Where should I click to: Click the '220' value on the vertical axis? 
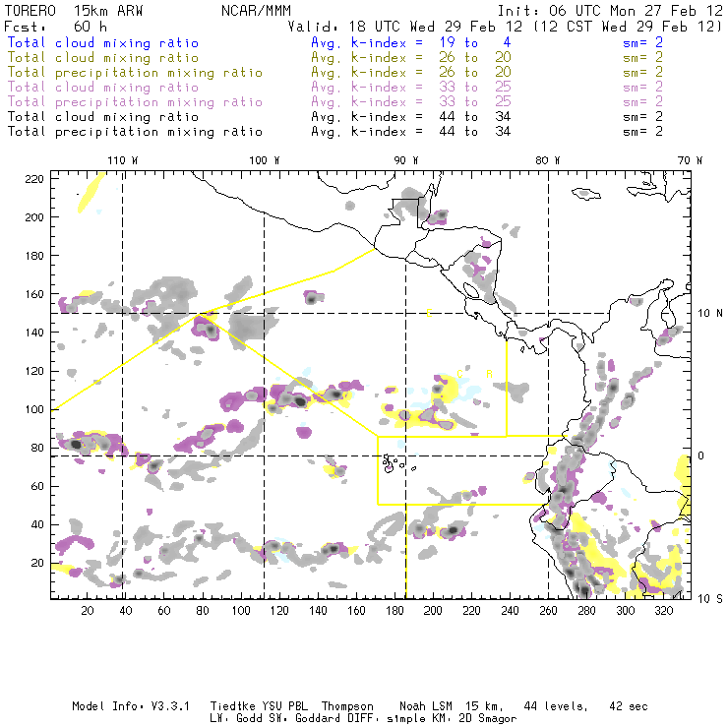(33, 179)
